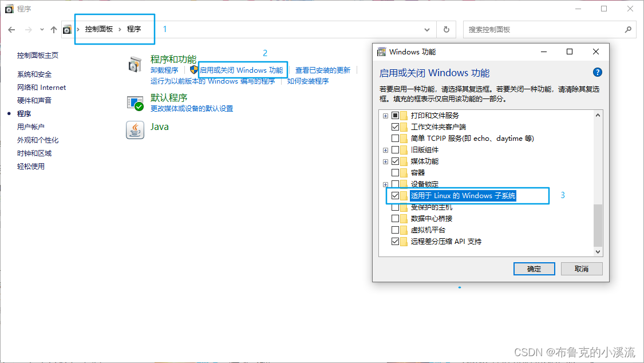Click the search magnifier in 搜索控制面板 box
The image size is (644, 363).
pos(629,29)
